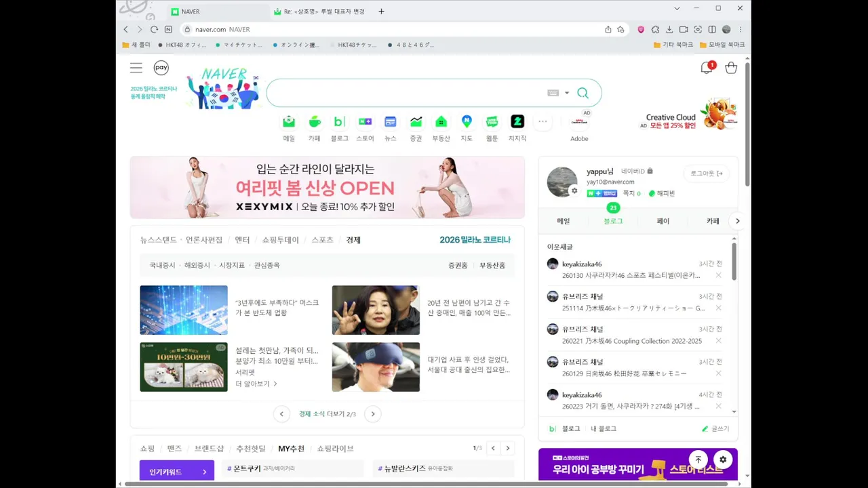The height and width of the screenshot is (488, 868).
Task: Open the Blog (블로그) shortcut icon
Action: [340, 121]
